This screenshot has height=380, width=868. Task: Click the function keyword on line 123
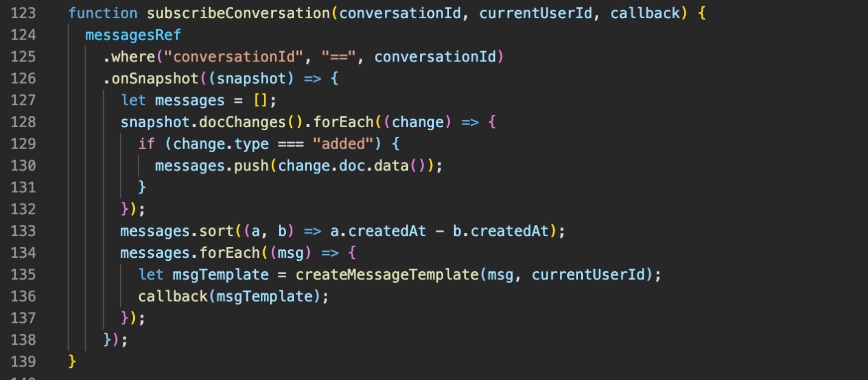pyautogui.click(x=103, y=13)
